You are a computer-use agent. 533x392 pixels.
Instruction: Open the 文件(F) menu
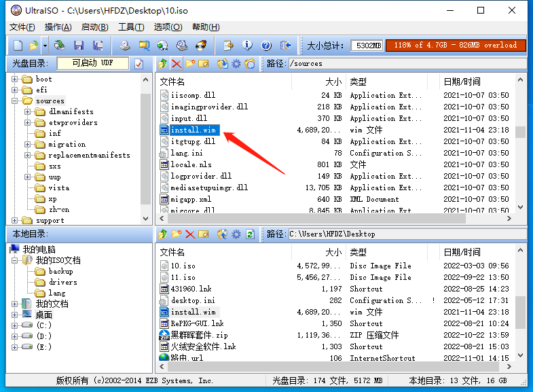pos(22,27)
